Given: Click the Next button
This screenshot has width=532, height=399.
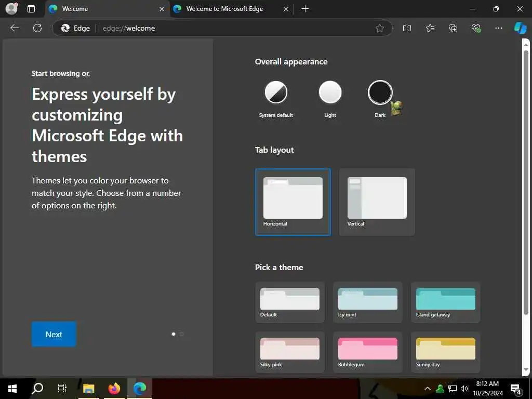Looking at the screenshot, I should tap(54, 334).
